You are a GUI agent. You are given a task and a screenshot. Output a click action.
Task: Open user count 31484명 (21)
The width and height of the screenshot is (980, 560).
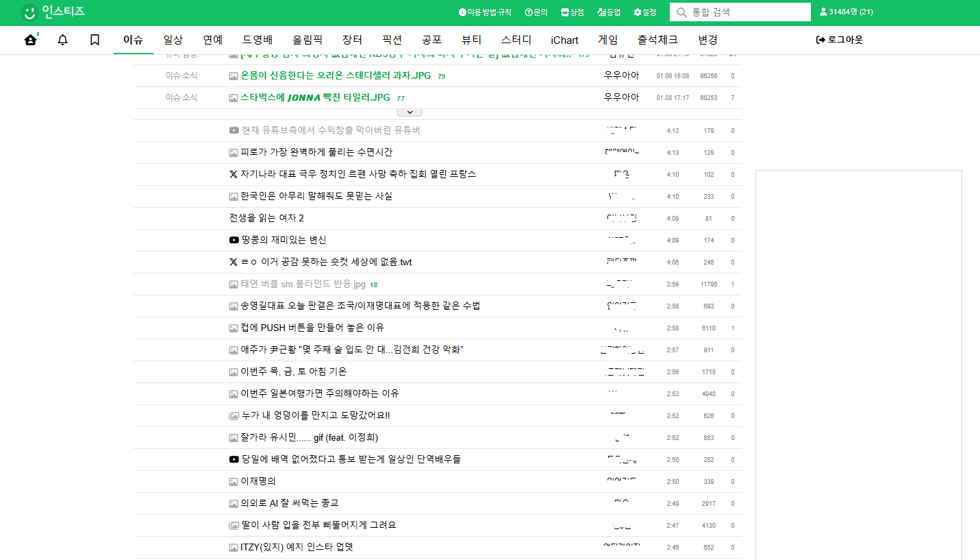(846, 12)
